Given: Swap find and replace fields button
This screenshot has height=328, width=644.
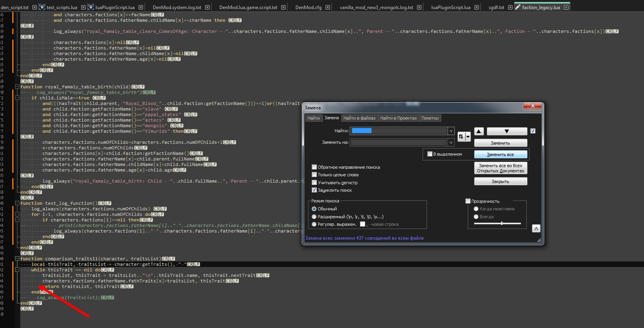Looking at the screenshot, I should 461,136.
